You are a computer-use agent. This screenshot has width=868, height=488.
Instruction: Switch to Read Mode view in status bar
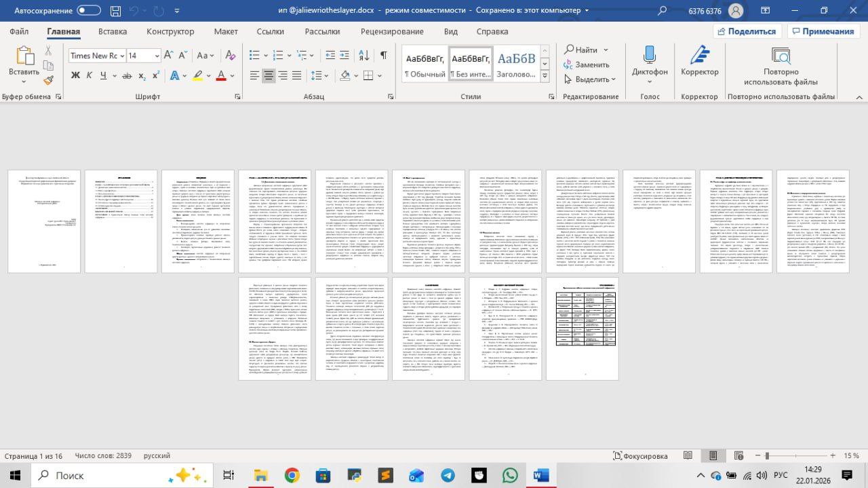click(688, 456)
